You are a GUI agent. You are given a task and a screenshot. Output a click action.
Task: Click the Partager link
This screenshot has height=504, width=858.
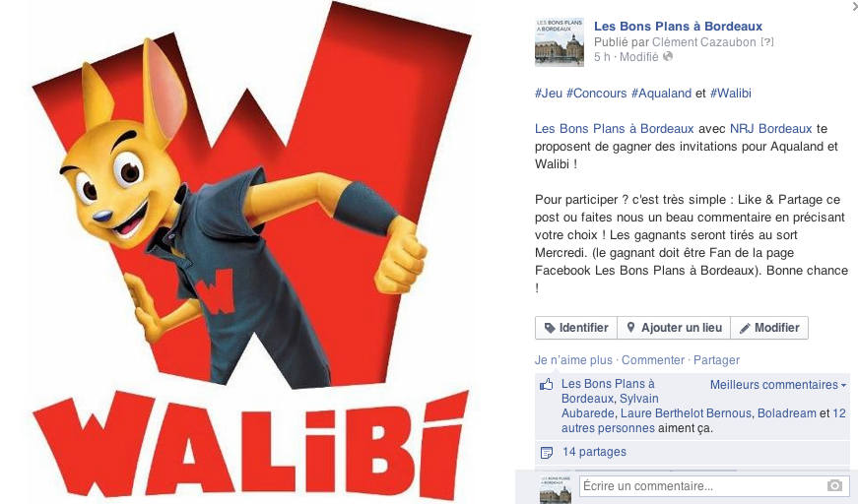tap(716, 360)
